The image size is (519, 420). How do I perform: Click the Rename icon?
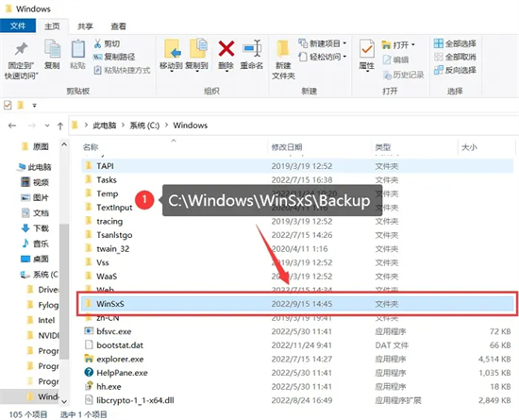click(x=252, y=49)
